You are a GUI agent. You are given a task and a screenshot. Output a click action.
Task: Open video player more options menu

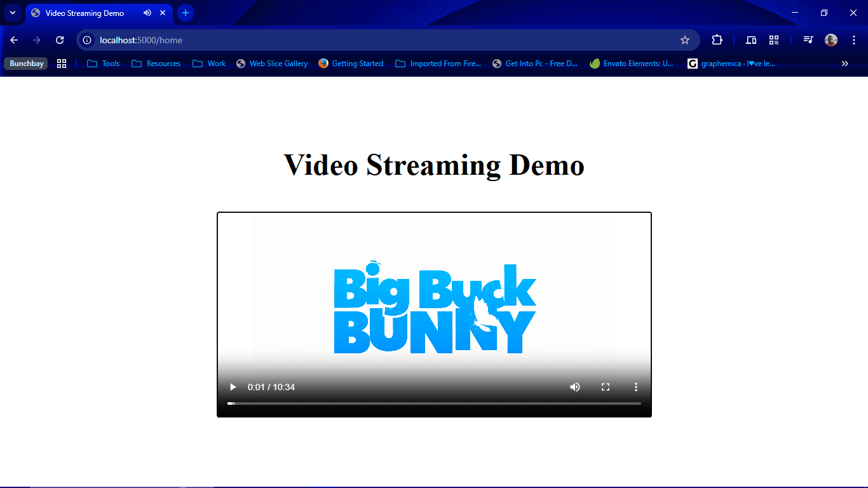pos(636,387)
